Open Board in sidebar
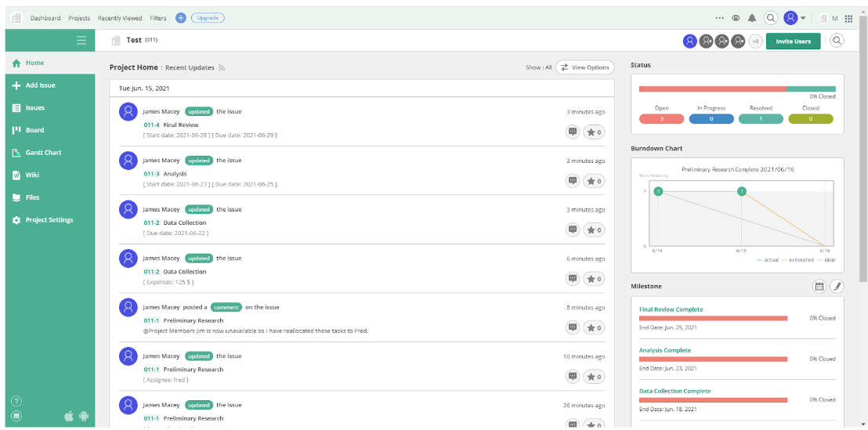868x430 pixels. tap(50, 130)
